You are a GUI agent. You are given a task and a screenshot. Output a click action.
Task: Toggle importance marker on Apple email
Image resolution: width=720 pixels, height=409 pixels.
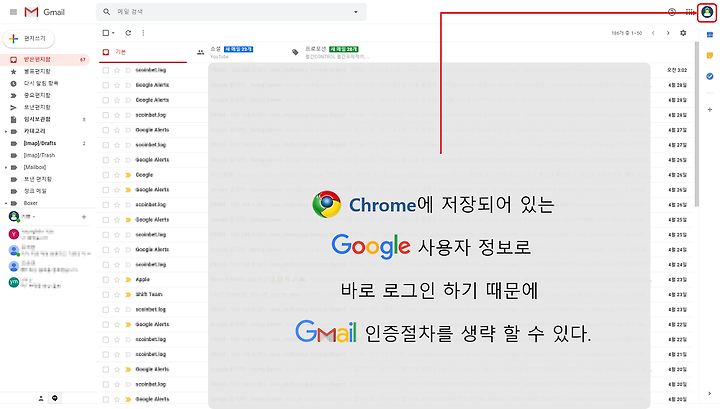point(128,280)
